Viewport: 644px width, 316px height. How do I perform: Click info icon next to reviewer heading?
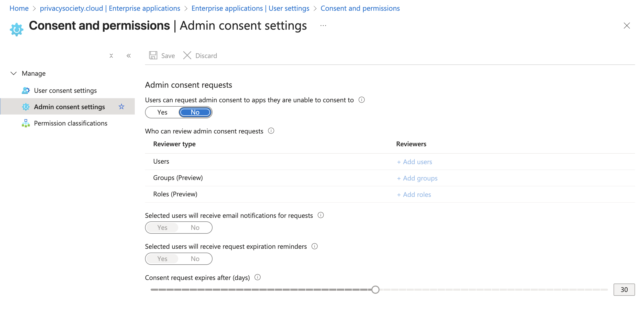tap(271, 131)
